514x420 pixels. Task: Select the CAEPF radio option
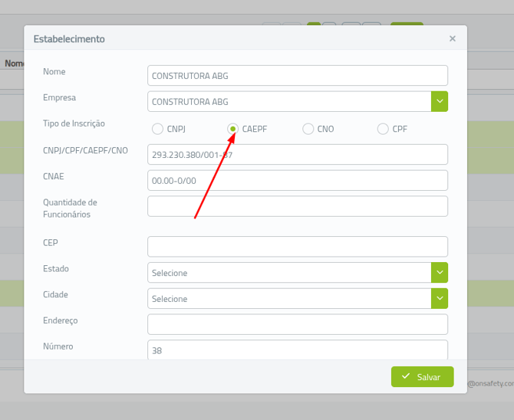[x=232, y=129]
